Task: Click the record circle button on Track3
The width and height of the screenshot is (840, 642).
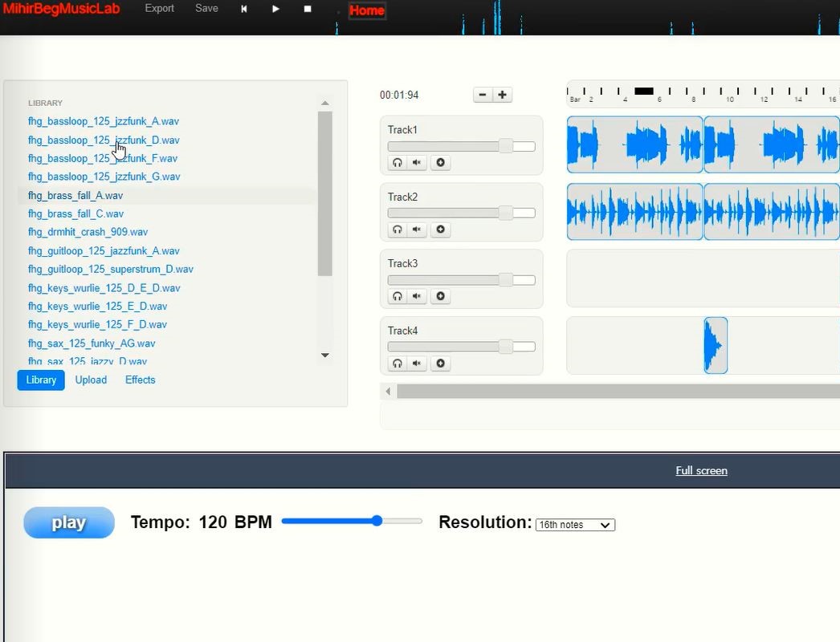Action: point(440,297)
